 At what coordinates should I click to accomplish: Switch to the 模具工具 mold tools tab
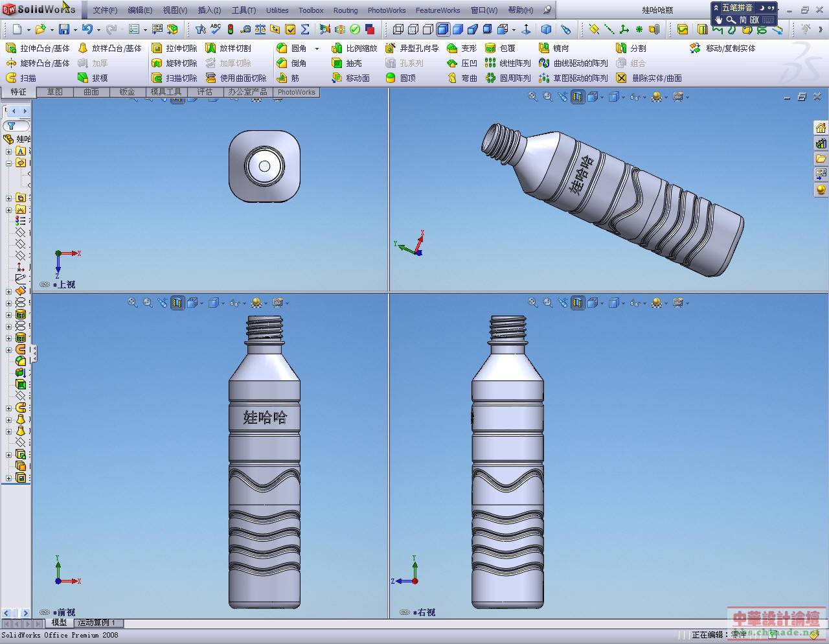coord(166,92)
